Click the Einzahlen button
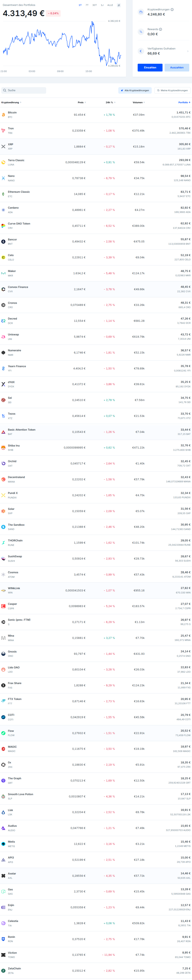This screenshot has height=980, width=192. coord(150,67)
